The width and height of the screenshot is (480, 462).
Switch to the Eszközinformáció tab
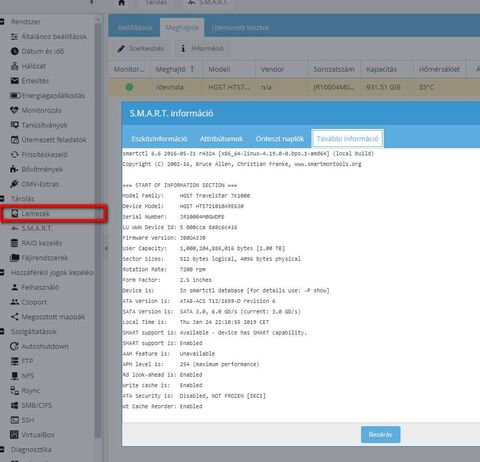pos(159,139)
